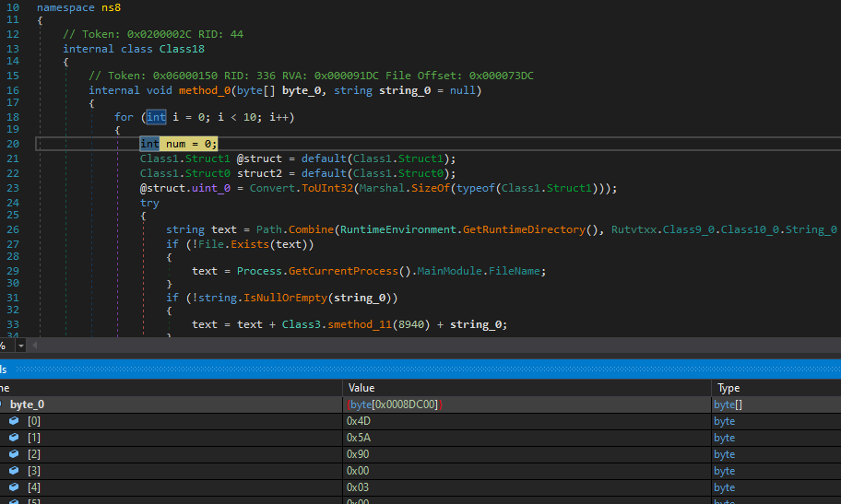
Task: Click the Exists method on line 27
Action: tap(249, 244)
